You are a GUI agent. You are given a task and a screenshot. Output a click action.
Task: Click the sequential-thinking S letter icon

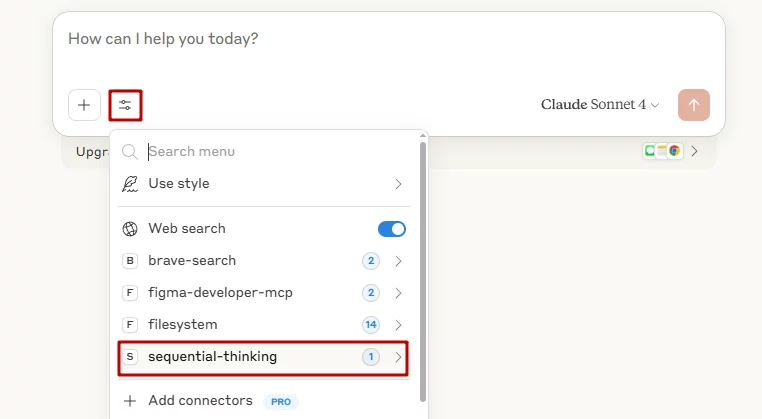pyautogui.click(x=130, y=357)
